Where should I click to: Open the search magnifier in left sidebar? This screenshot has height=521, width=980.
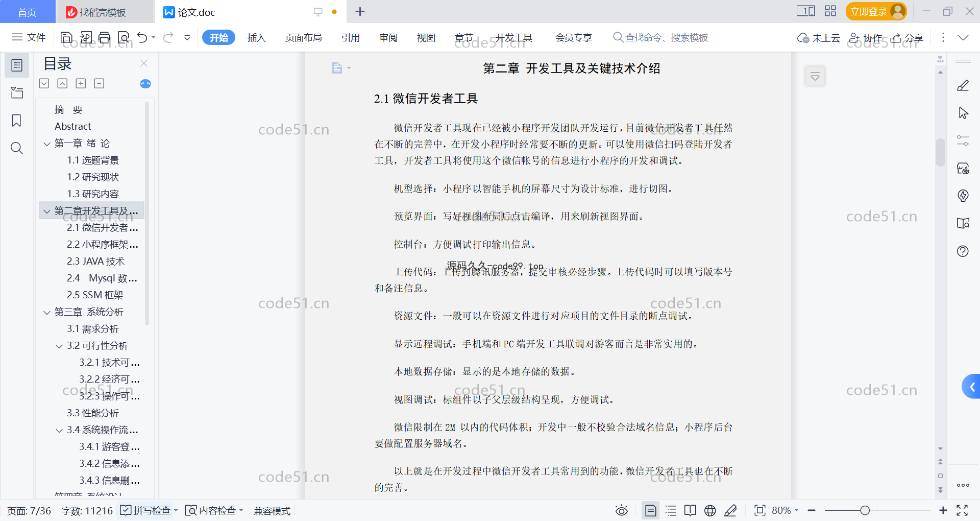[17, 148]
